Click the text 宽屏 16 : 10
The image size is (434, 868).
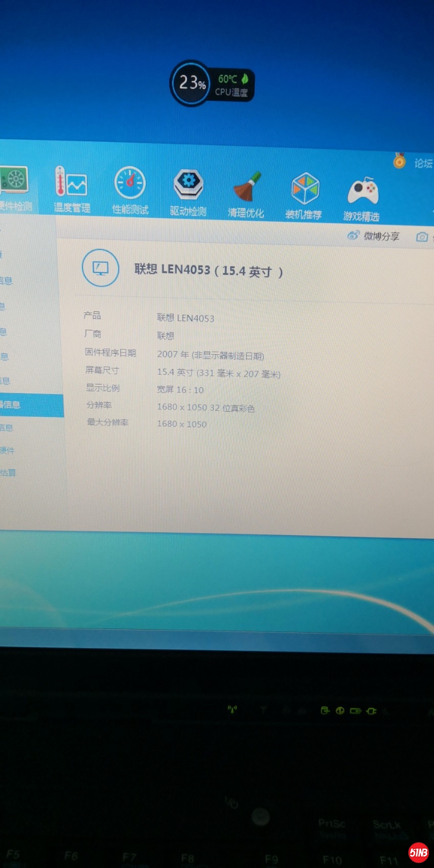(x=180, y=390)
